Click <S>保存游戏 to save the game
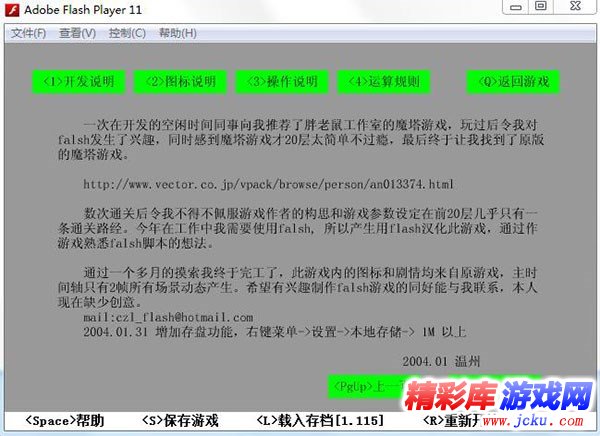Screen dimensions: 600x436 coord(180,421)
